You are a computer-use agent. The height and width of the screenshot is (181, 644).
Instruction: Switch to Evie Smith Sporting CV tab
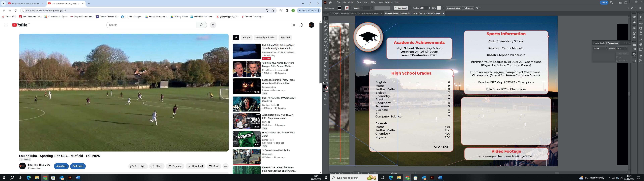coord(354,13)
